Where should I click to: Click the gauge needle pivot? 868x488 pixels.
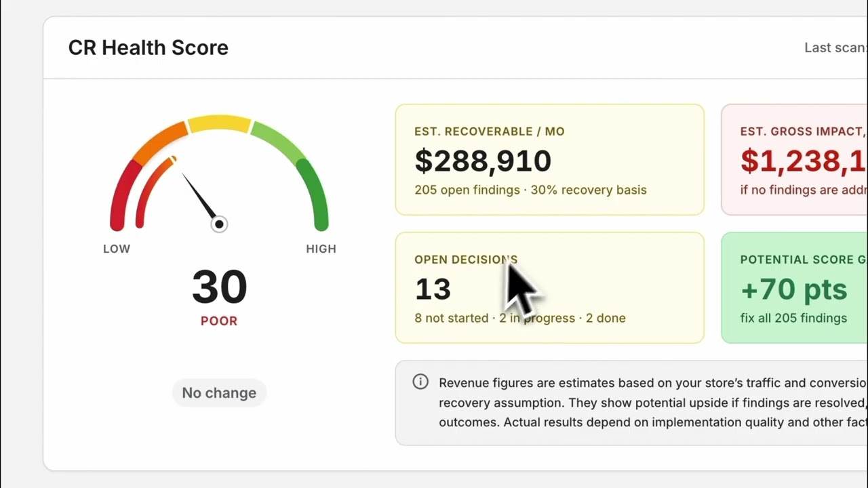pyautogui.click(x=219, y=224)
